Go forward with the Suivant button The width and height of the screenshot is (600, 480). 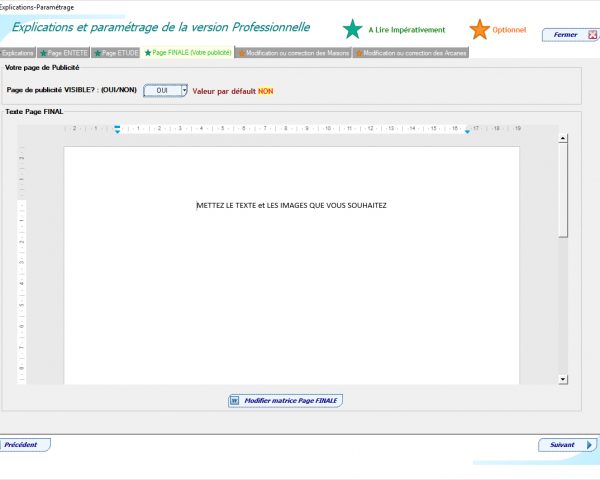coord(568,445)
